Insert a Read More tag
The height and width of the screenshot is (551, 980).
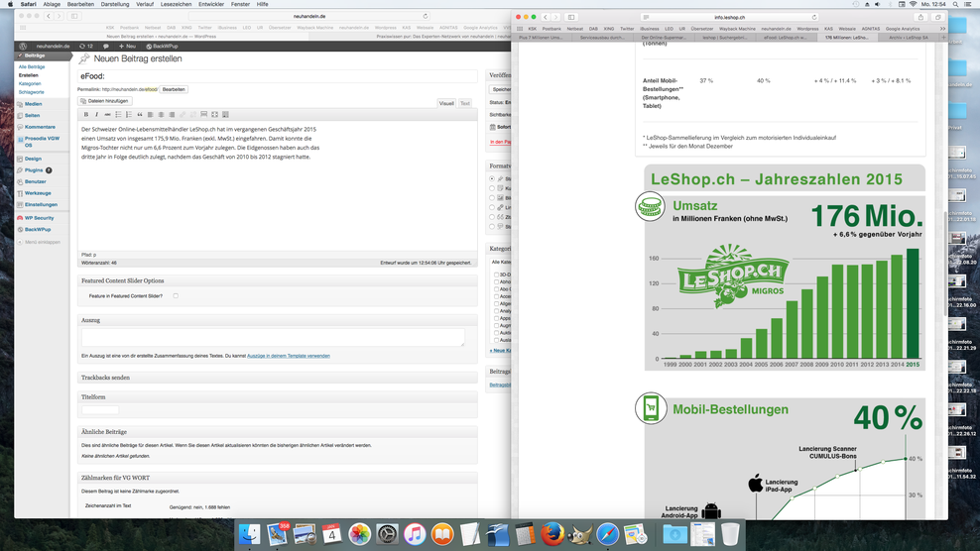point(203,115)
